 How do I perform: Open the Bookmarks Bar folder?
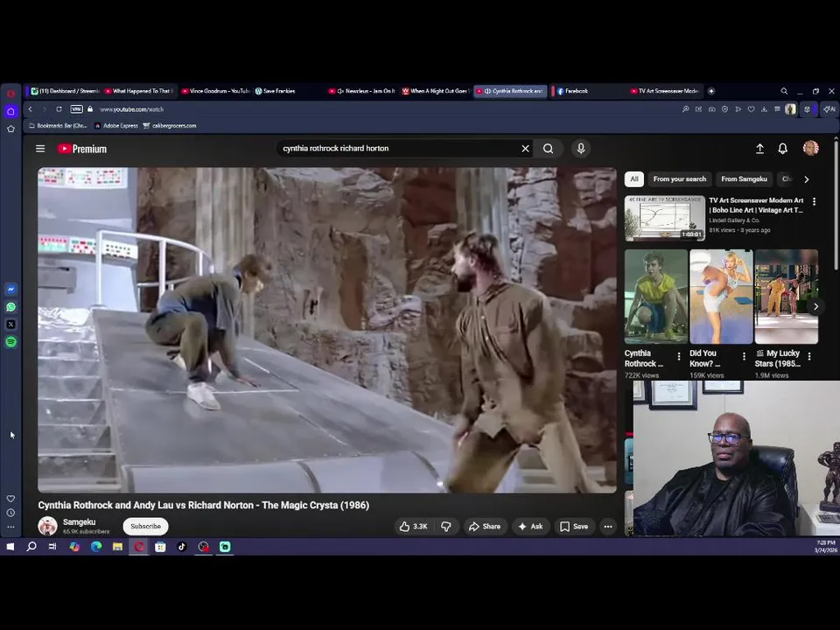click(58, 126)
